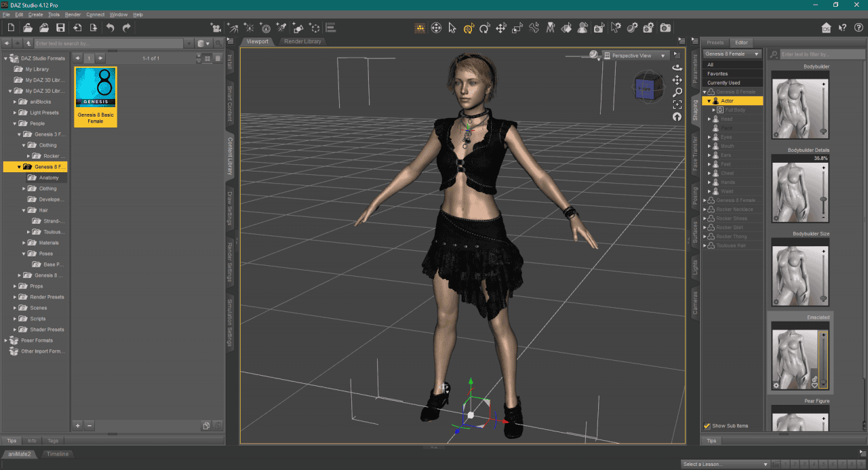The image size is (868, 470).
Task: Click the zoom magnifier in viewport controls
Action: [677, 90]
